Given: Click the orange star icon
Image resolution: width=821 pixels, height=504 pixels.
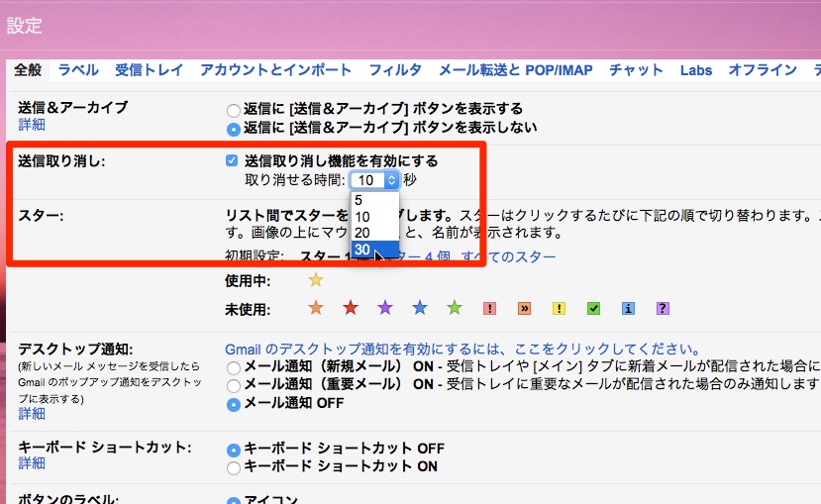Looking at the screenshot, I should 316,308.
